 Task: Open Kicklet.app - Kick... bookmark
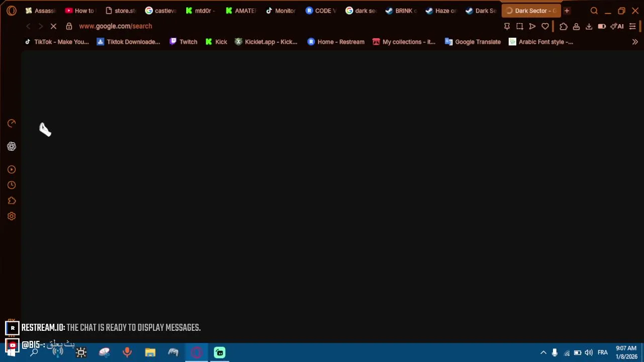click(266, 42)
